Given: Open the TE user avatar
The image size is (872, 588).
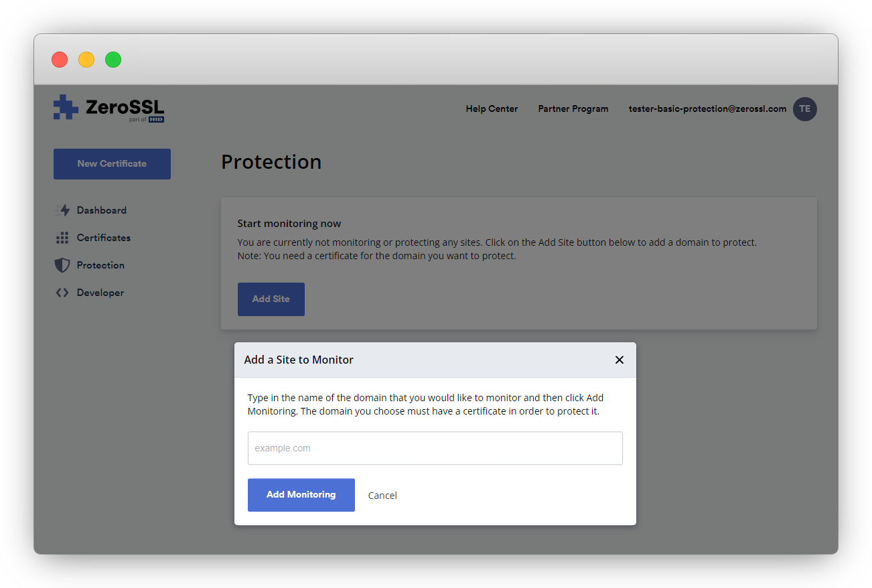Looking at the screenshot, I should (x=804, y=109).
